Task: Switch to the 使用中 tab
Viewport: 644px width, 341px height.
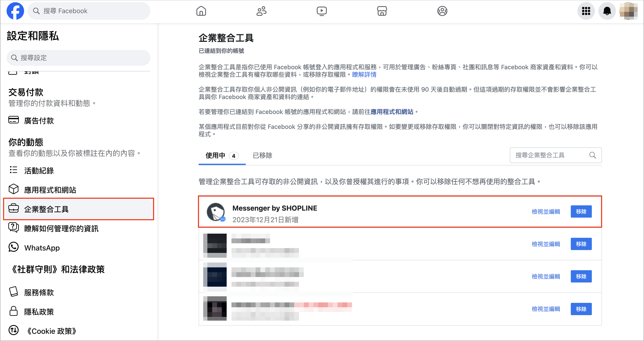Action: tap(222, 156)
